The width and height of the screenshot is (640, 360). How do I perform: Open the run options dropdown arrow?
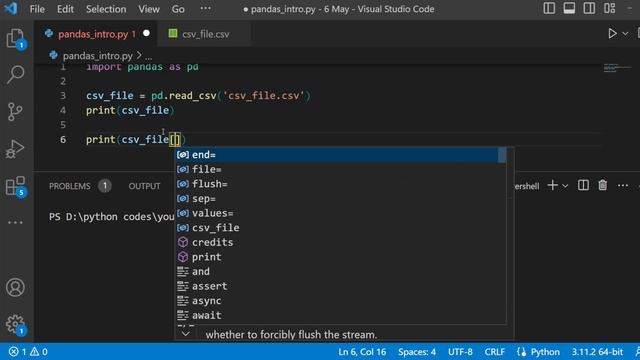pos(625,34)
